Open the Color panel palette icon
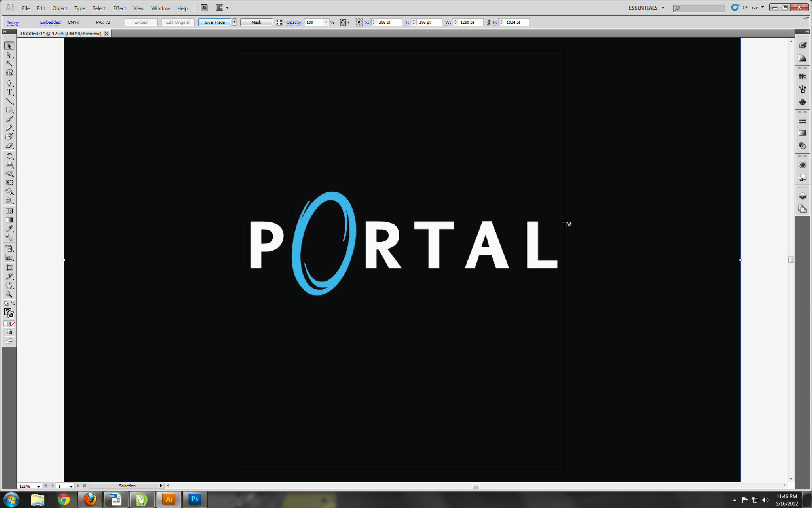 pos(802,45)
